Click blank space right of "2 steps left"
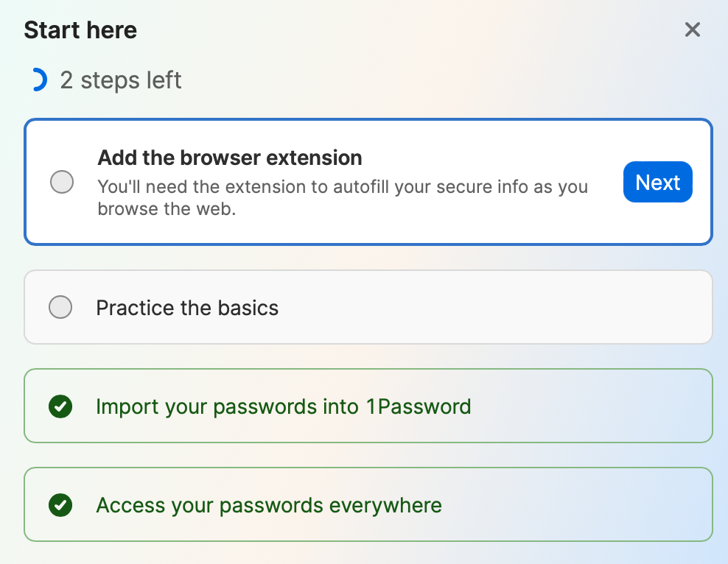Screen dimensions: 728x564 coord(442,80)
